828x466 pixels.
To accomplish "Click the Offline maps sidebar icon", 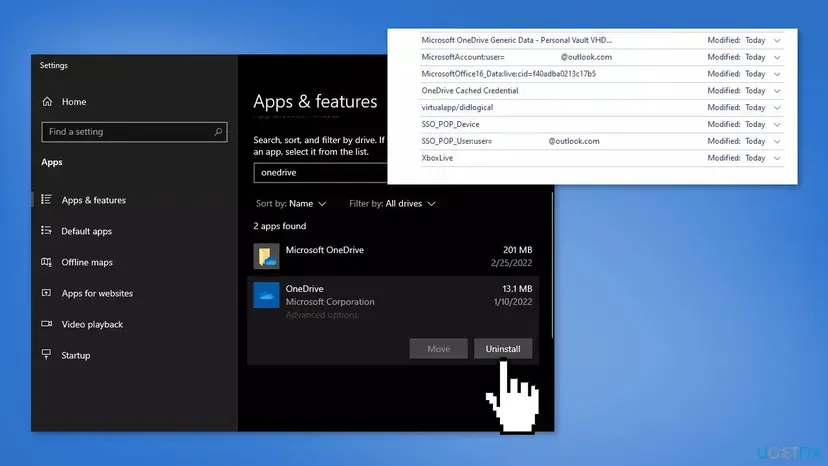I will (x=46, y=262).
